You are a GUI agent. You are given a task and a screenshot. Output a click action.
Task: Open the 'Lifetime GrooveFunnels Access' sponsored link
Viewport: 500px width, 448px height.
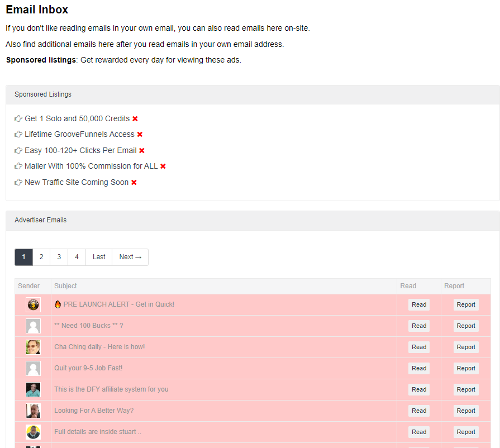click(79, 134)
